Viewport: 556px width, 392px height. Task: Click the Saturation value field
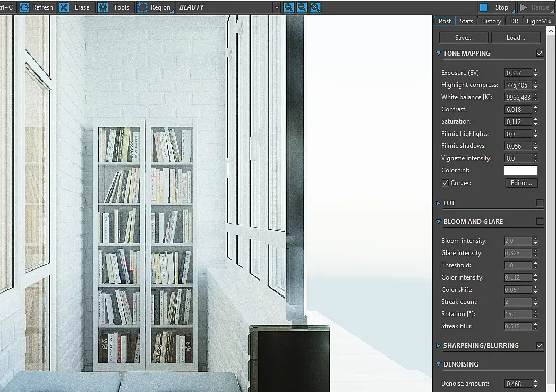(x=518, y=121)
